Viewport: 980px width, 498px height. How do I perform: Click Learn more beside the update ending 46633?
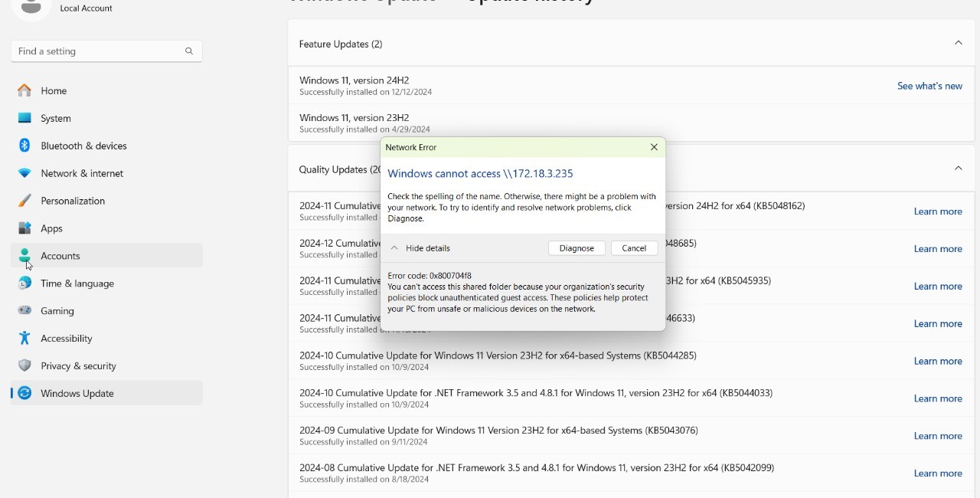pyautogui.click(x=938, y=324)
